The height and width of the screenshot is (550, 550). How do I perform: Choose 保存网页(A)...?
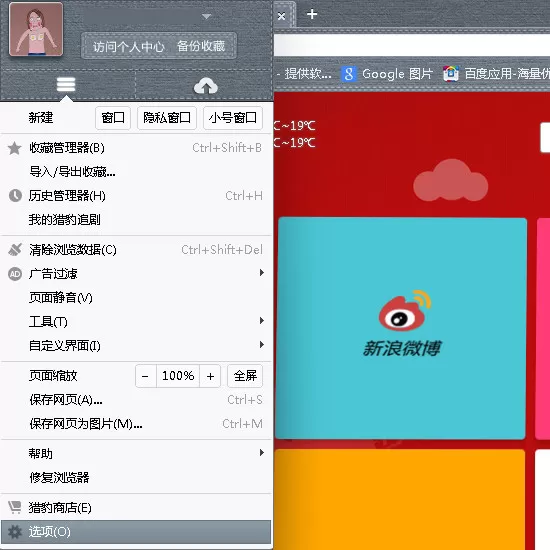136,400
